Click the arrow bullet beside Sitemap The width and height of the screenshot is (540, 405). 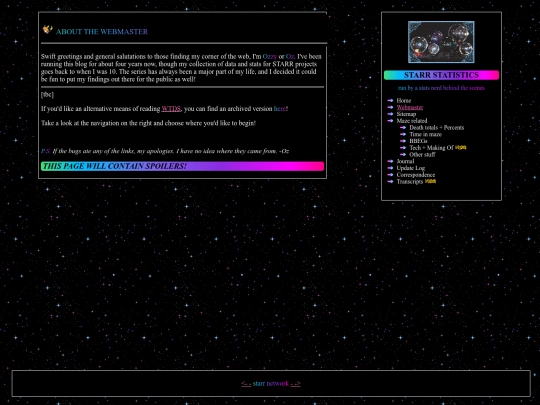click(x=390, y=114)
